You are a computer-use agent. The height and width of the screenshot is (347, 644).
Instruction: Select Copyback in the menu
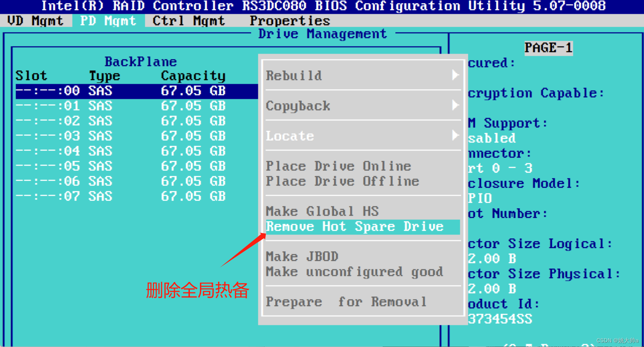pyautogui.click(x=298, y=106)
